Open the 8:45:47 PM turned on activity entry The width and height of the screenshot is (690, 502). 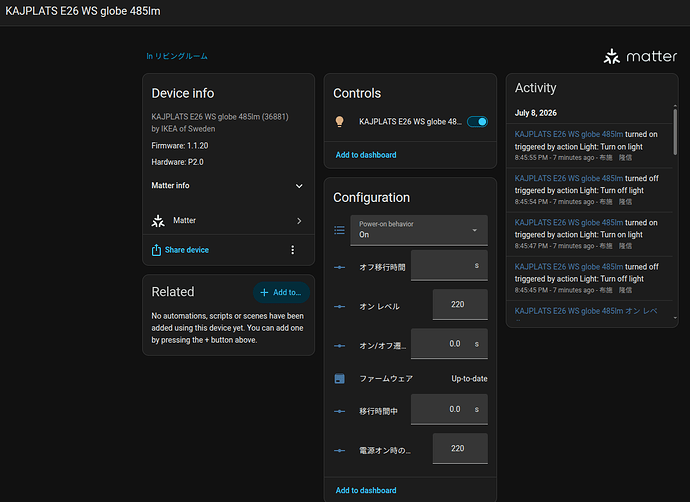point(589,234)
